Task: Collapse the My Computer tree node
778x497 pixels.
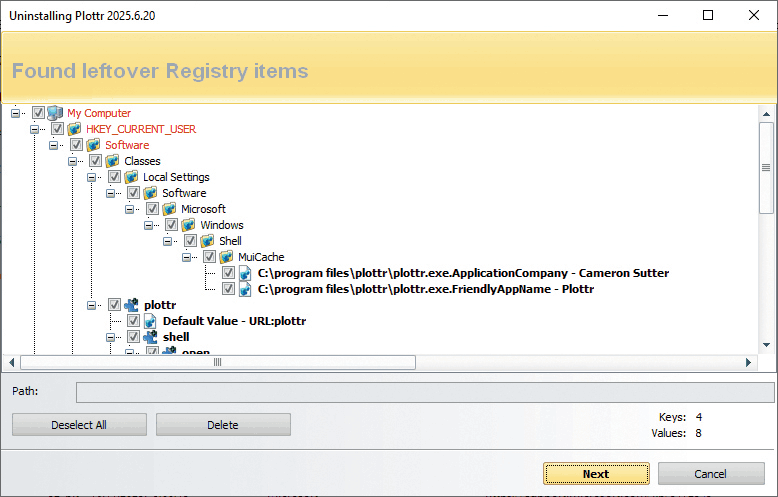Action: point(15,113)
